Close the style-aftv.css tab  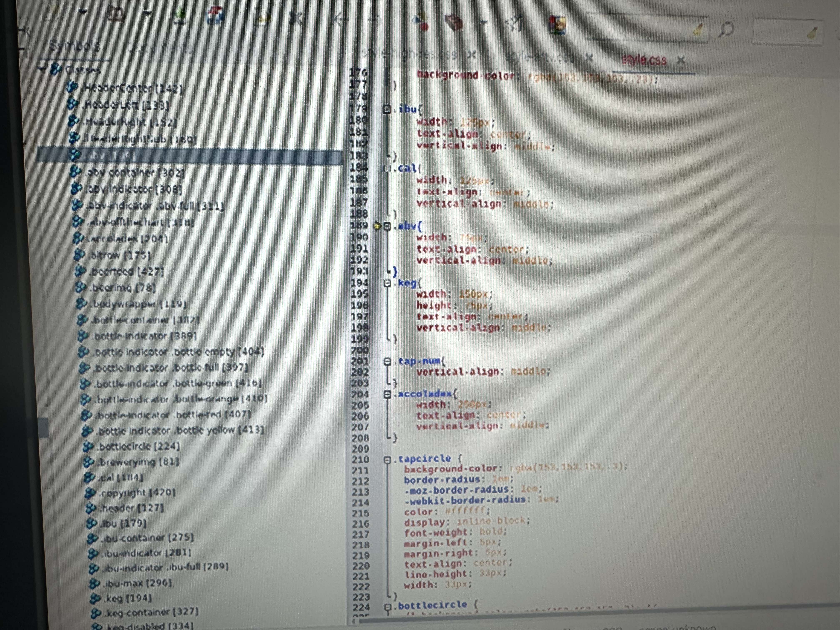589,58
